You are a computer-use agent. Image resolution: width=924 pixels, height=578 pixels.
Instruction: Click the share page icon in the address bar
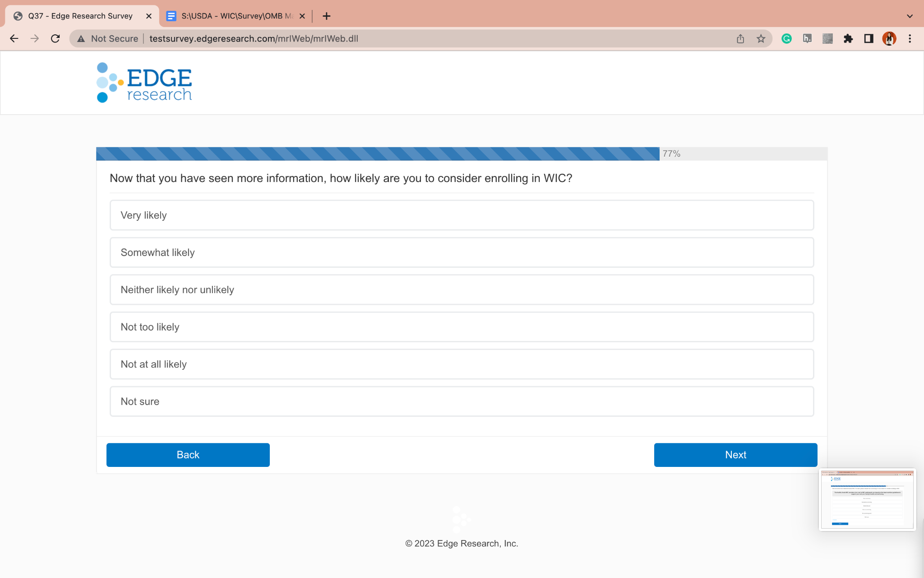(x=740, y=39)
